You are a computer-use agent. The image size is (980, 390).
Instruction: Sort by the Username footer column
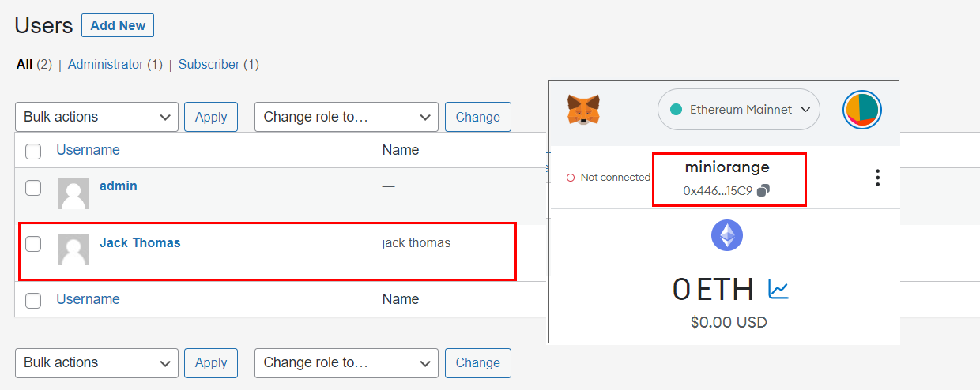tap(88, 299)
